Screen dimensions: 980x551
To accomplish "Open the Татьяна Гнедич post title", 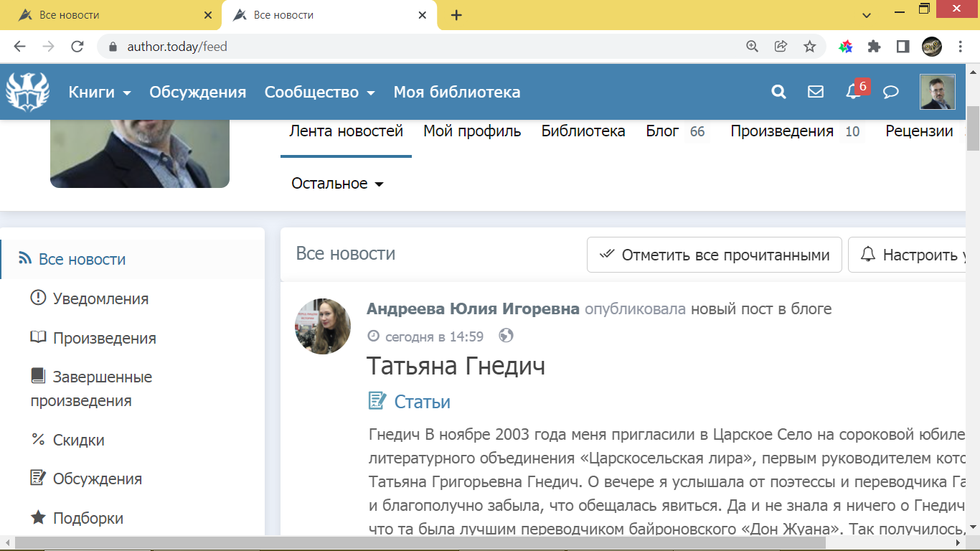I will [x=456, y=366].
